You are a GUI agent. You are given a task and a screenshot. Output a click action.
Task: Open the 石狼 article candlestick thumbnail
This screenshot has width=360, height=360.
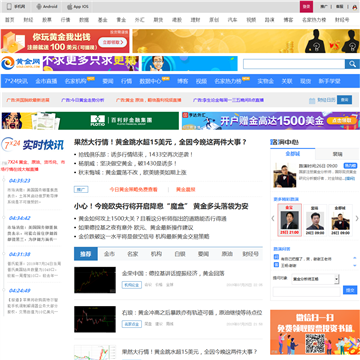[x=95, y=319]
